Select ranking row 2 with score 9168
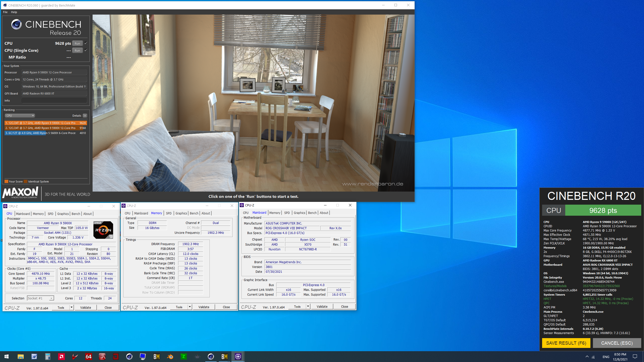Viewport: 644px width, 362px height. (46, 128)
